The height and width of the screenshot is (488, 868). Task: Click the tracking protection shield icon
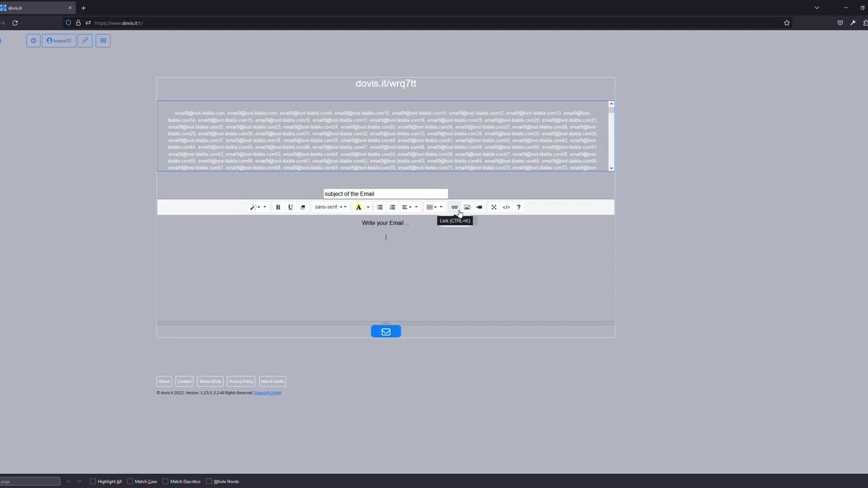point(68,23)
